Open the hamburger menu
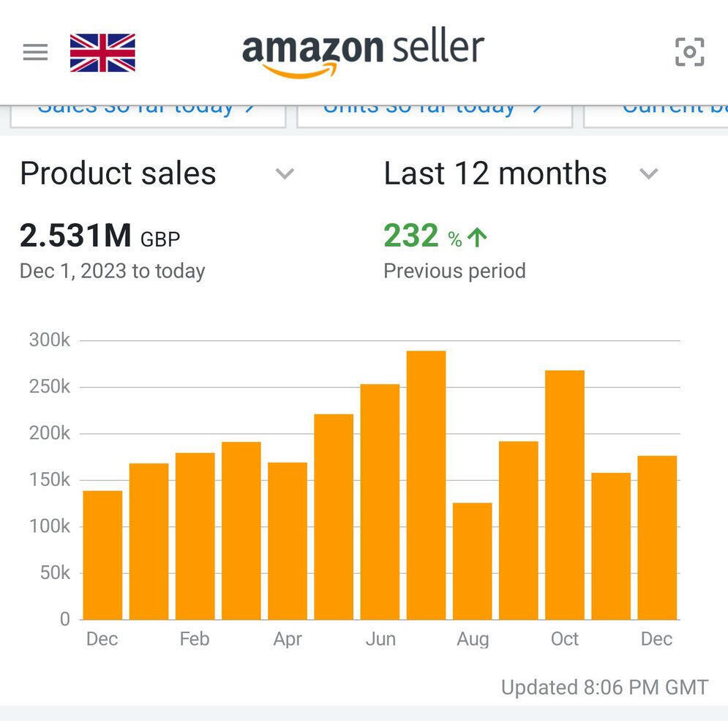 point(35,52)
